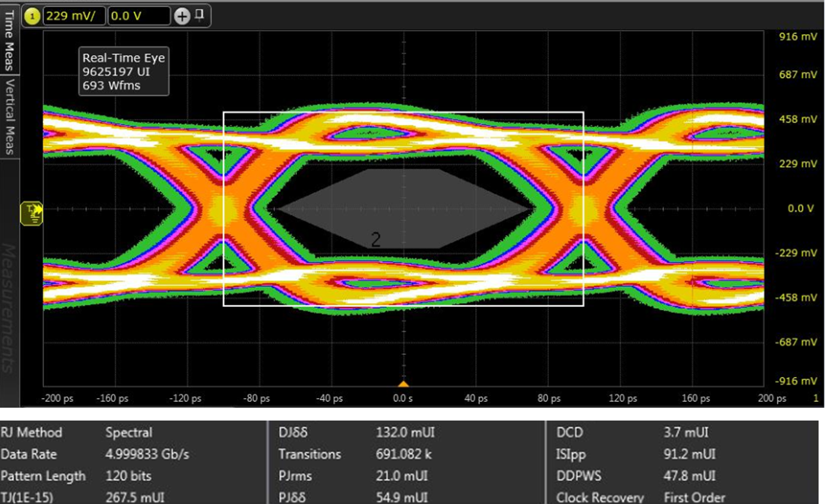Click the 916 mV axis label
Viewport: 825px width, 504px height.
point(797,37)
